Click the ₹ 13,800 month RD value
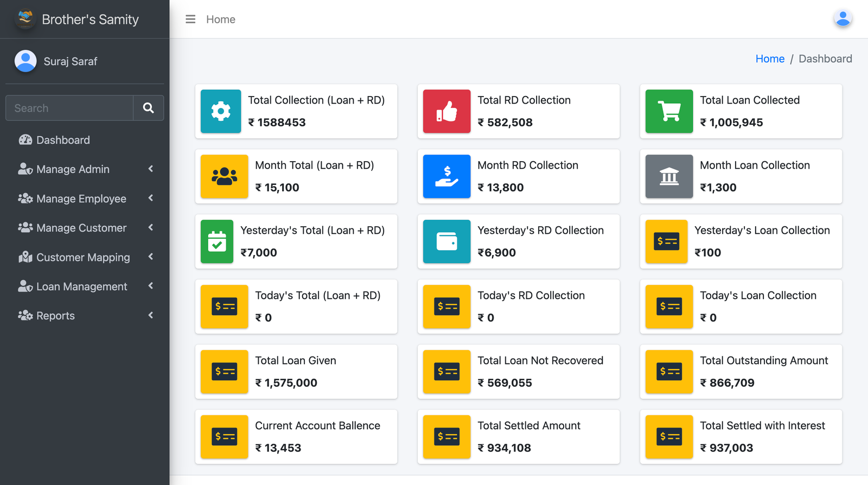868x485 pixels. point(501,188)
